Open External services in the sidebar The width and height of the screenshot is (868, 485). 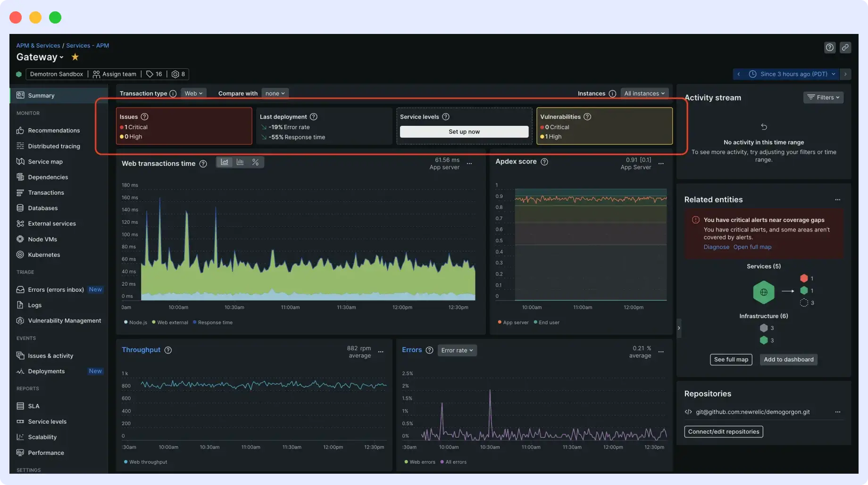pyautogui.click(x=52, y=223)
